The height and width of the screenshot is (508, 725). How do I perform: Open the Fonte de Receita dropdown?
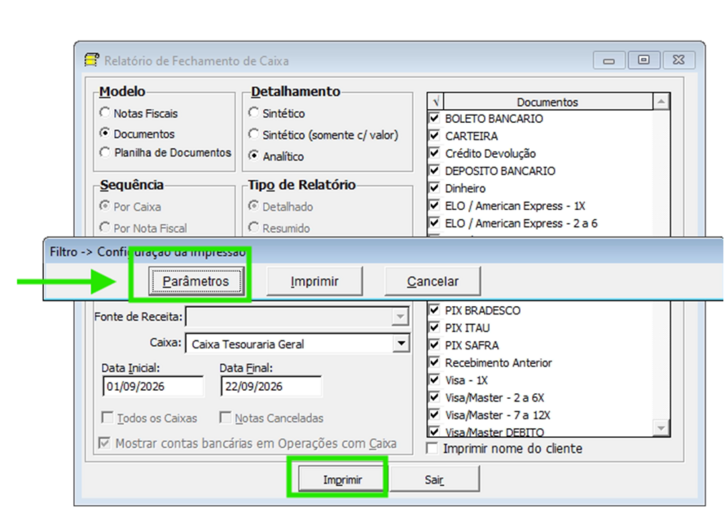click(x=400, y=317)
